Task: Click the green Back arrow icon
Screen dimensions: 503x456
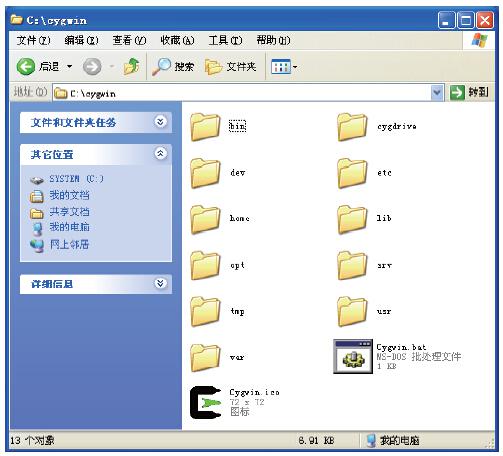Action: [26, 67]
